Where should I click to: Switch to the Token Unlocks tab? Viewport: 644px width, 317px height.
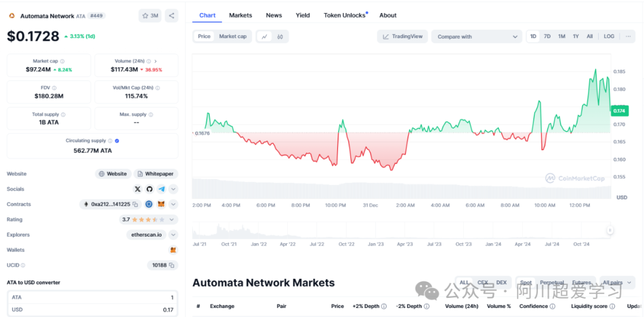tap(345, 15)
